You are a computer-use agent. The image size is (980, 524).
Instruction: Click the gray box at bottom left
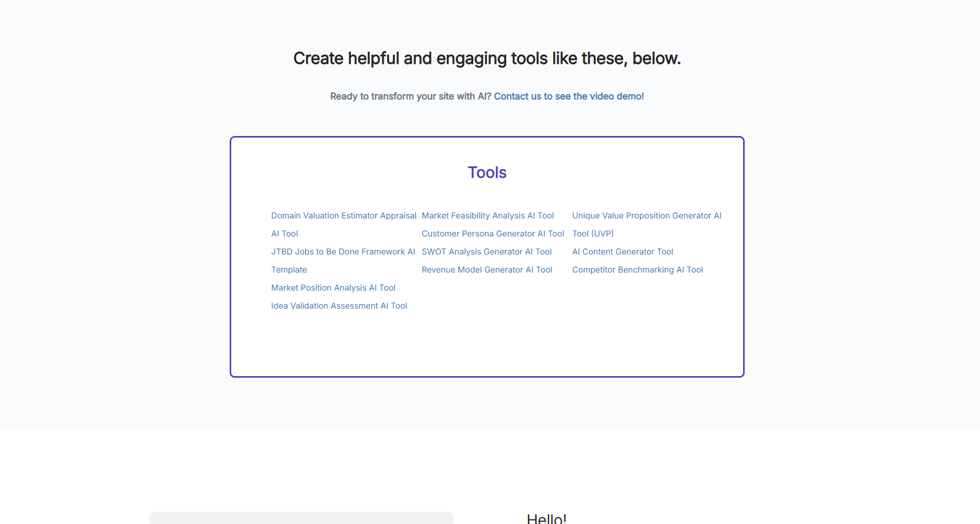point(301,518)
